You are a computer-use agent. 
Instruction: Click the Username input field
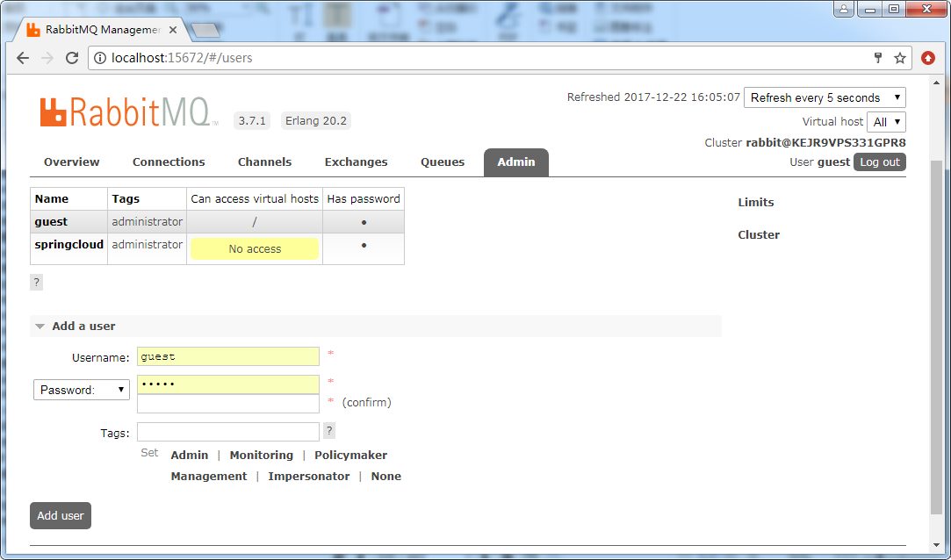tap(228, 356)
